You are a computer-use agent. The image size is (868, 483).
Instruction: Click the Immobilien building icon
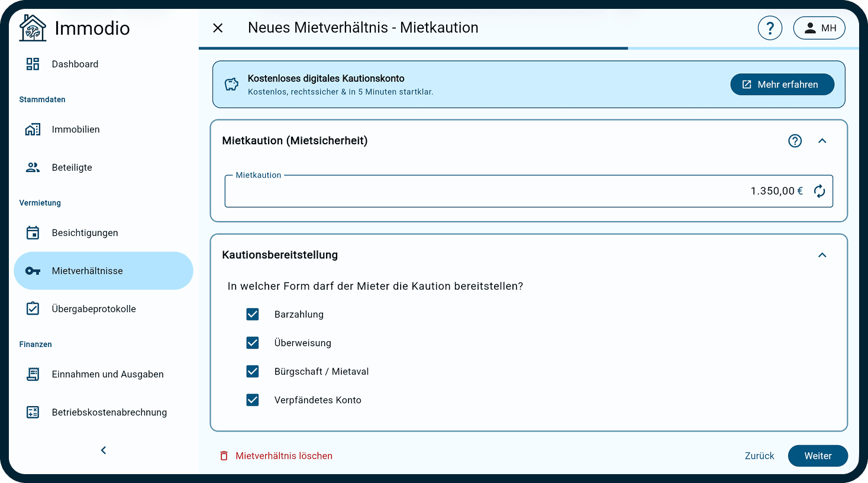click(33, 129)
